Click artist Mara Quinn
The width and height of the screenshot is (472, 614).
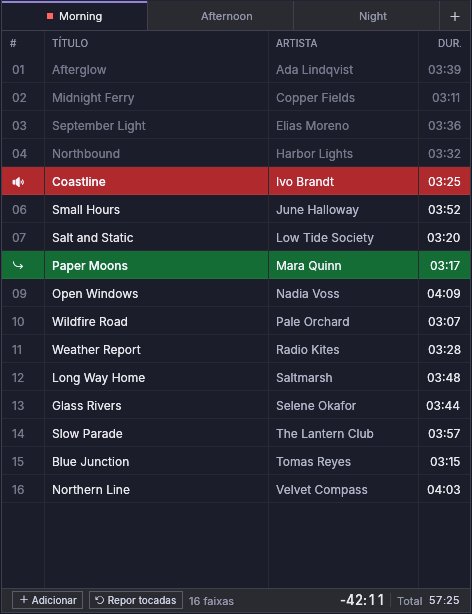(309, 265)
